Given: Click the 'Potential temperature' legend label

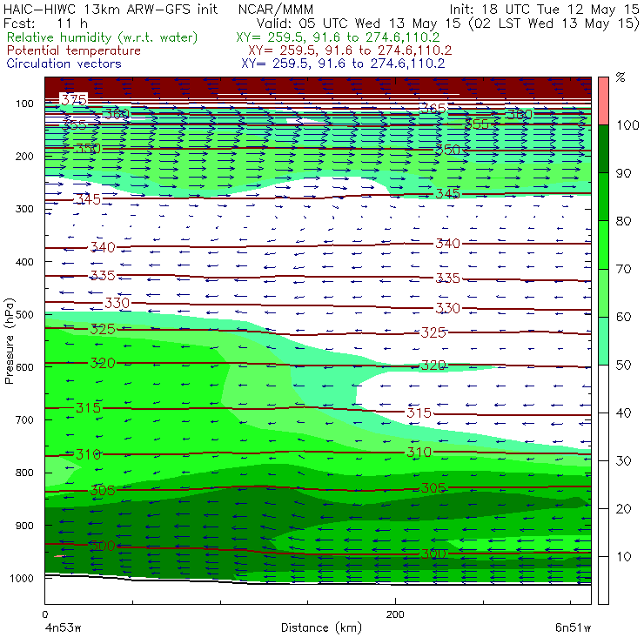Looking at the screenshot, I should point(74,50).
